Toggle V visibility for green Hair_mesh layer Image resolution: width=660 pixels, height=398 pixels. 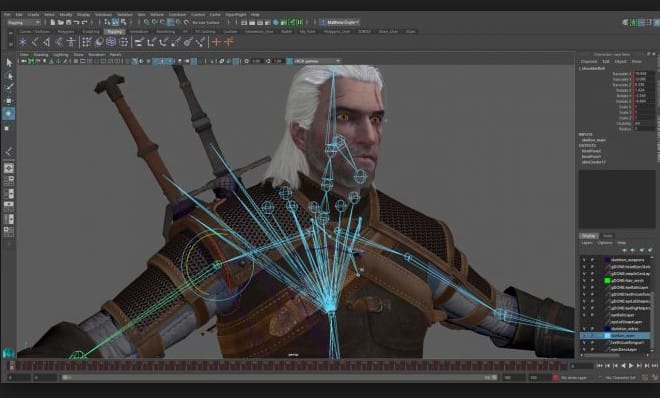point(584,281)
